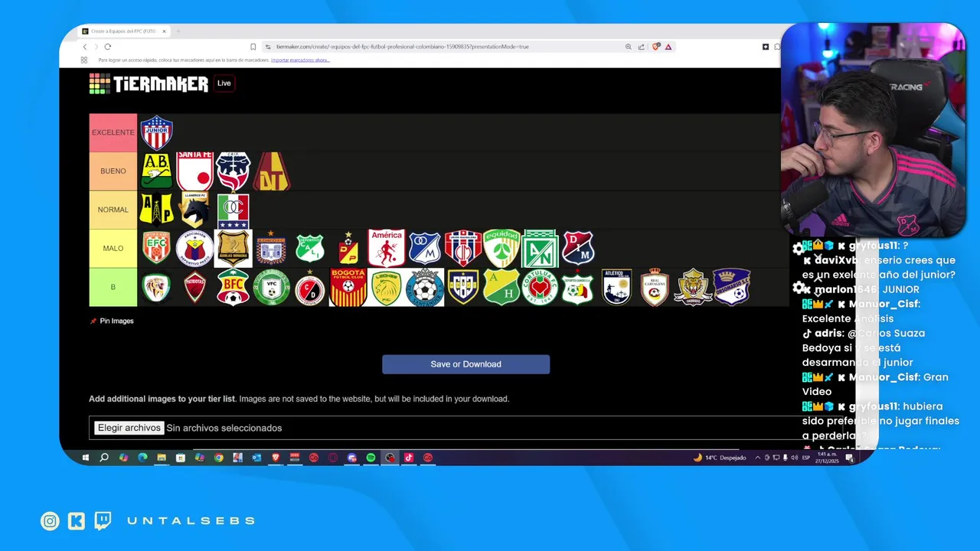Open the TierMaker logo home link
The height and width of the screenshot is (551, 980).
coord(149,83)
